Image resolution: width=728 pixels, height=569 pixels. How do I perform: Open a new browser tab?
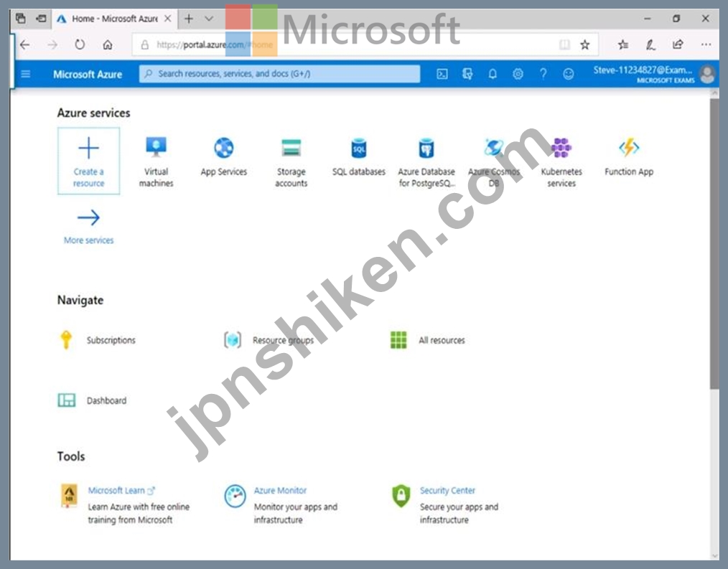tap(189, 19)
